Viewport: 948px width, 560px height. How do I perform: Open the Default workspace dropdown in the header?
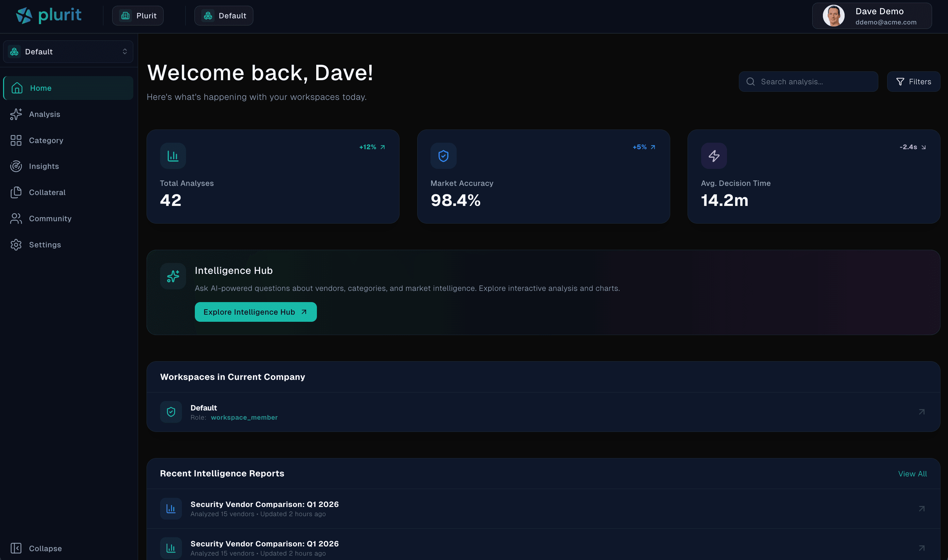pyautogui.click(x=223, y=16)
